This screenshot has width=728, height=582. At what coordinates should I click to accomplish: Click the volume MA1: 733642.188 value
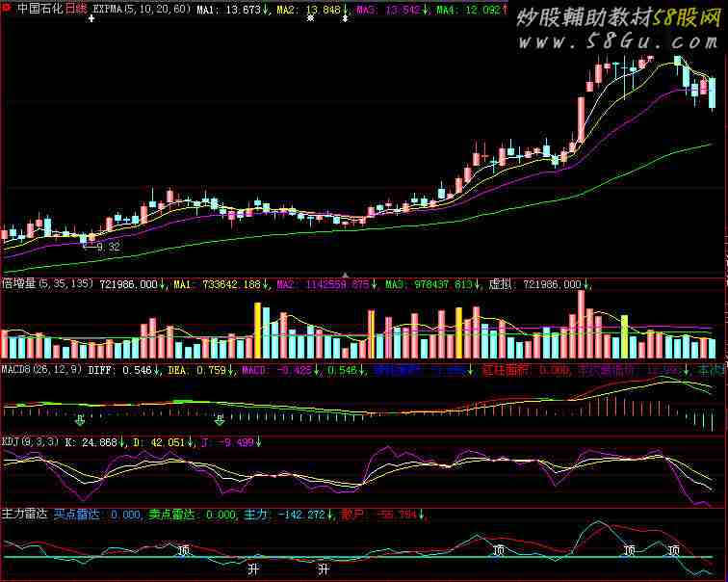coord(218,284)
